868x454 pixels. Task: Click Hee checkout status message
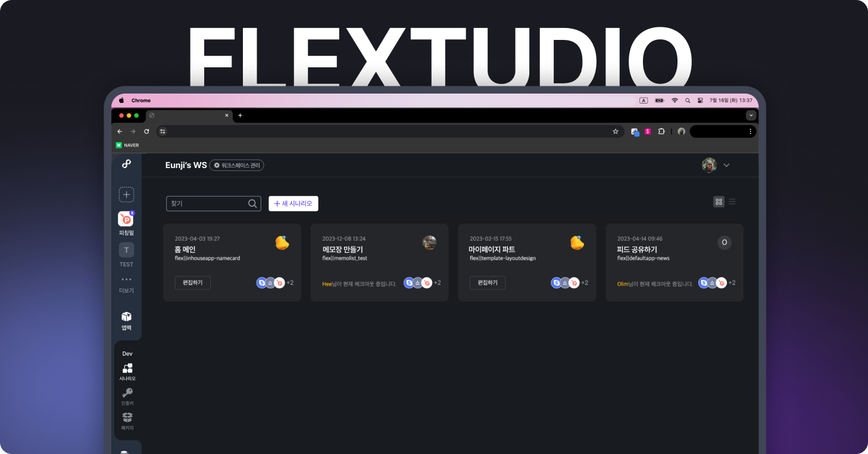[360, 284]
